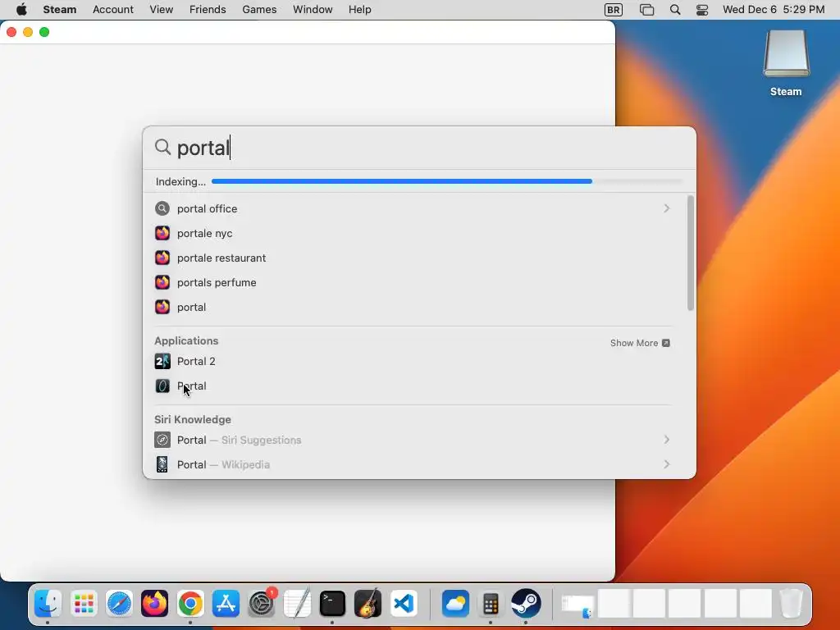Launch the Portal application result
This screenshot has height=630, width=840.
(413, 386)
